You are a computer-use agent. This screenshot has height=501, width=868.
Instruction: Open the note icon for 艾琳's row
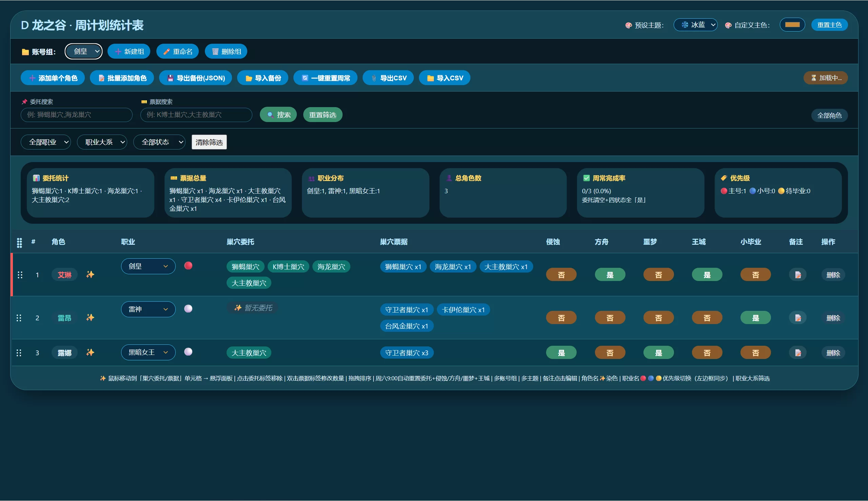[798, 275]
